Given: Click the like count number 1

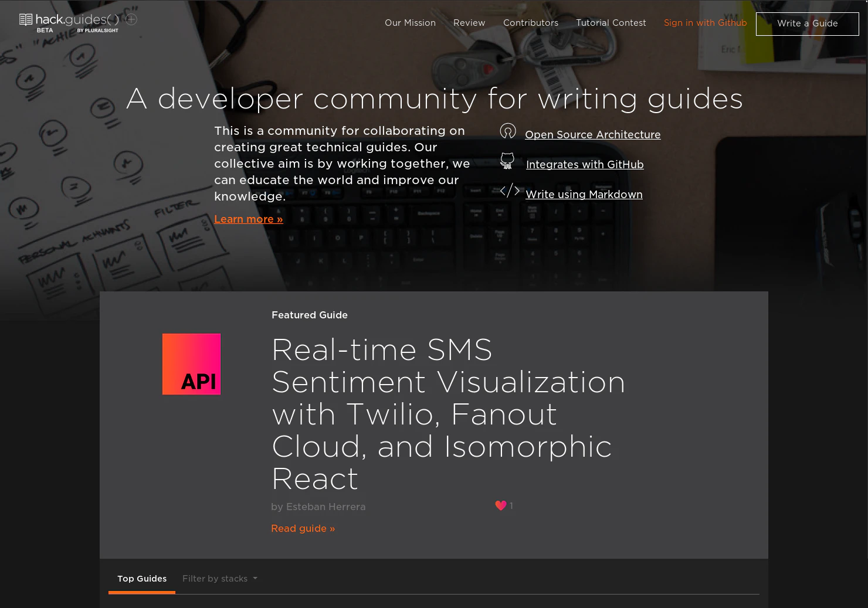Looking at the screenshot, I should click(x=511, y=505).
